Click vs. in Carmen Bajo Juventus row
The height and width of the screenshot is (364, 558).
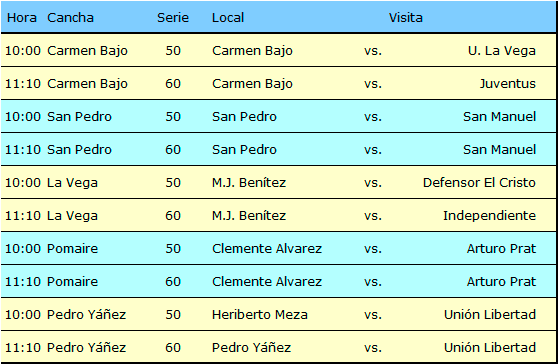click(x=373, y=84)
